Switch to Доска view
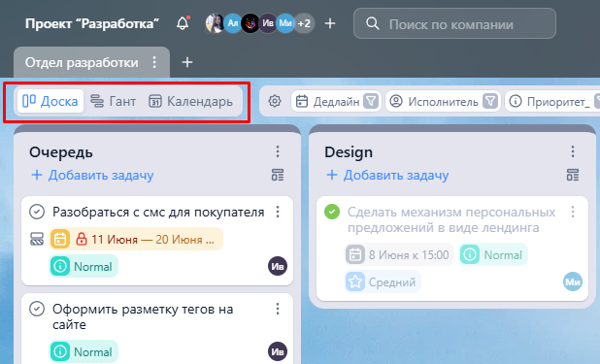The width and height of the screenshot is (600, 364). [x=50, y=101]
